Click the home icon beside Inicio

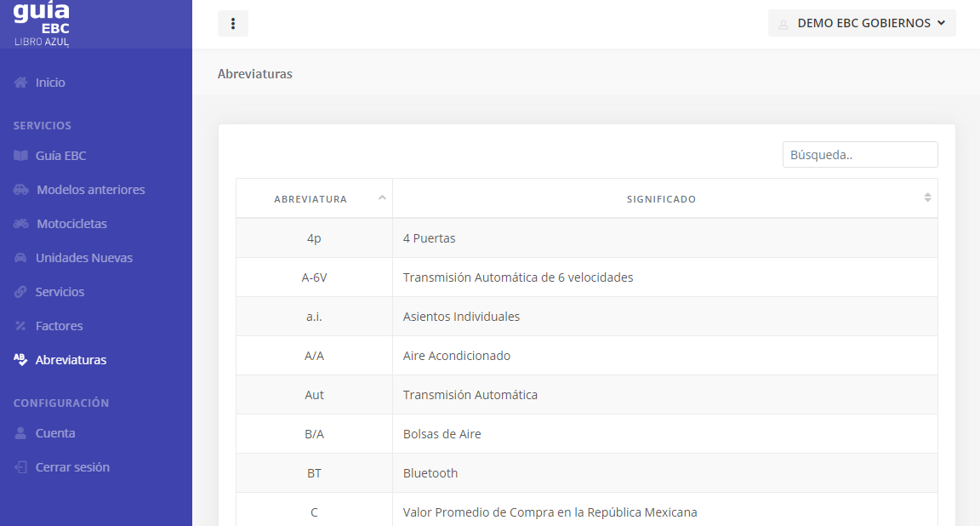(21, 83)
